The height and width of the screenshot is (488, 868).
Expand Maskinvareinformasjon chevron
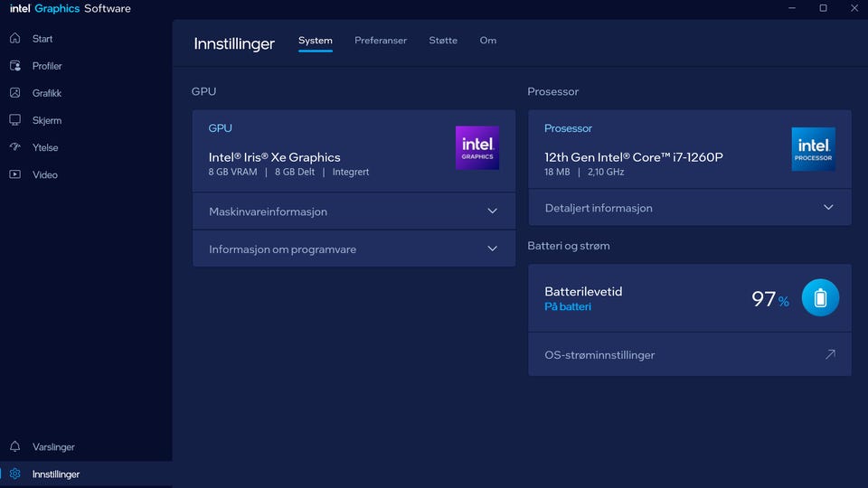[x=492, y=211]
